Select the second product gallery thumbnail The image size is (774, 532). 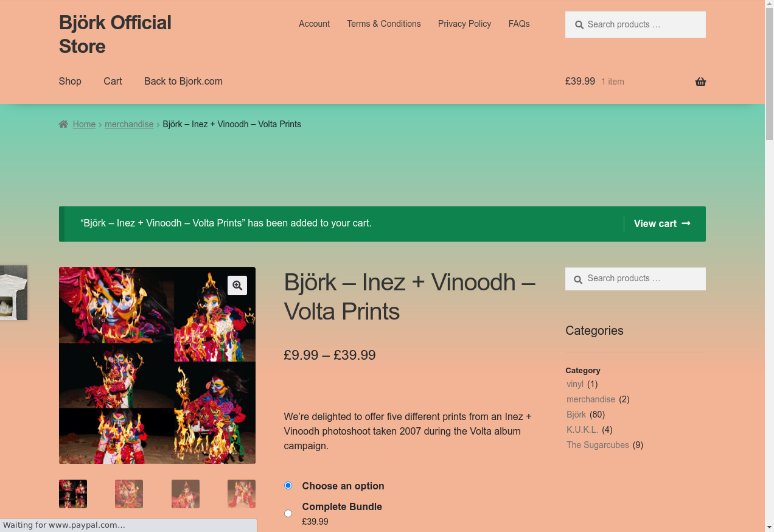[129, 494]
